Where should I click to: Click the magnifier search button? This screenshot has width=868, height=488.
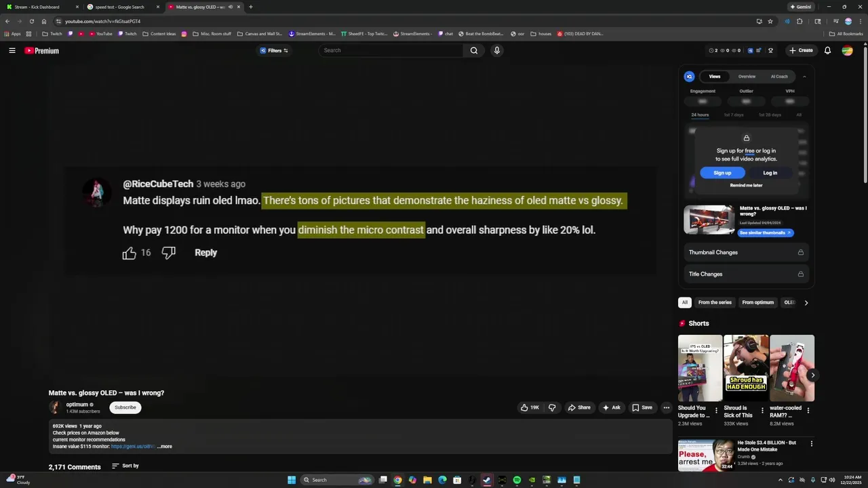click(x=474, y=50)
